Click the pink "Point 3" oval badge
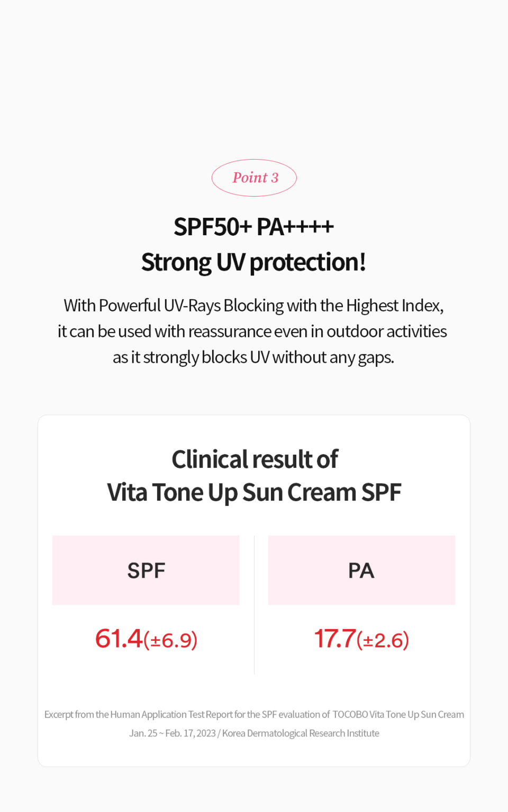The image size is (508, 812). [254, 178]
